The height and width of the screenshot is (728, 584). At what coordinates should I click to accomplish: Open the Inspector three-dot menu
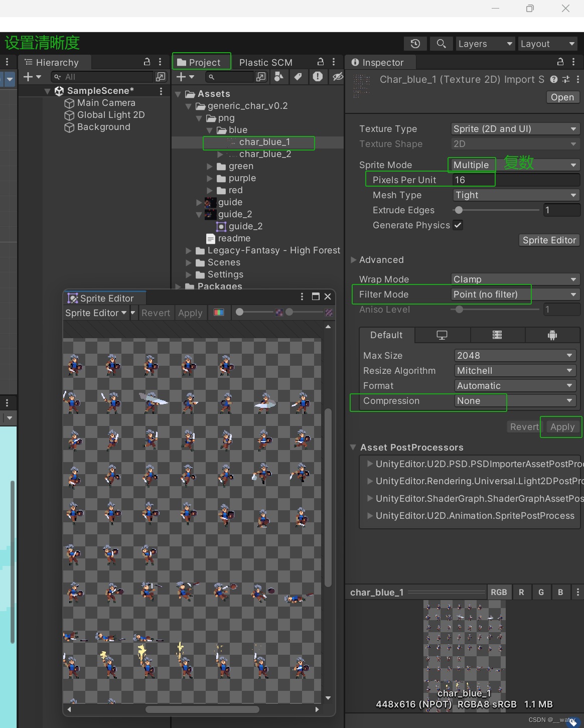pyautogui.click(x=573, y=62)
